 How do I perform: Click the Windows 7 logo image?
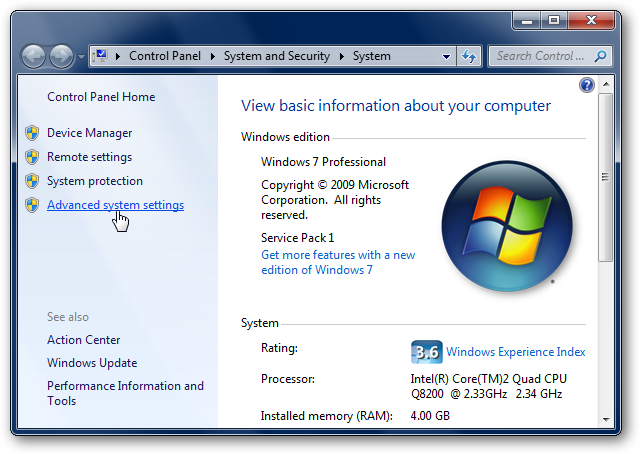(507, 226)
